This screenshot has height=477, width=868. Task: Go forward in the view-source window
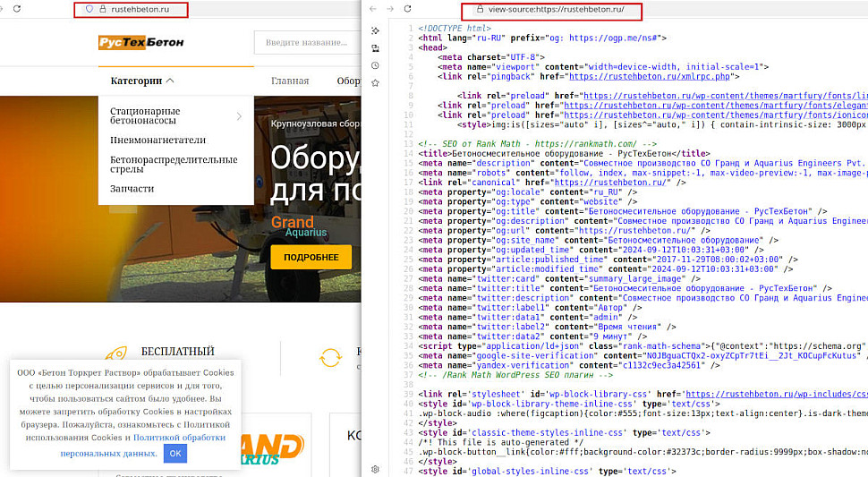point(390,9)
